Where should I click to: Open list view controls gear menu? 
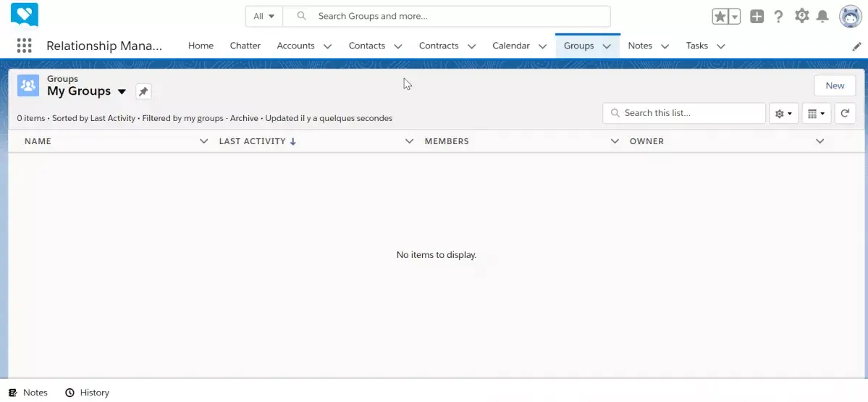783,114
